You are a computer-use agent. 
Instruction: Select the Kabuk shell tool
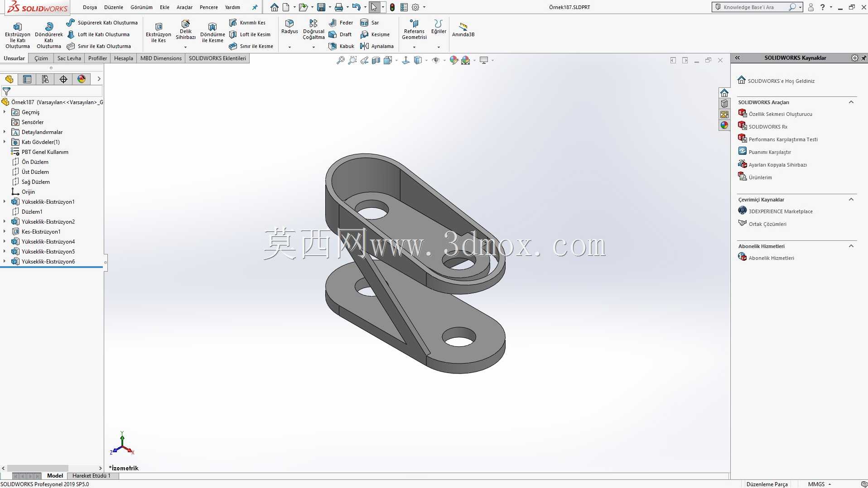[x=342, y=46]
